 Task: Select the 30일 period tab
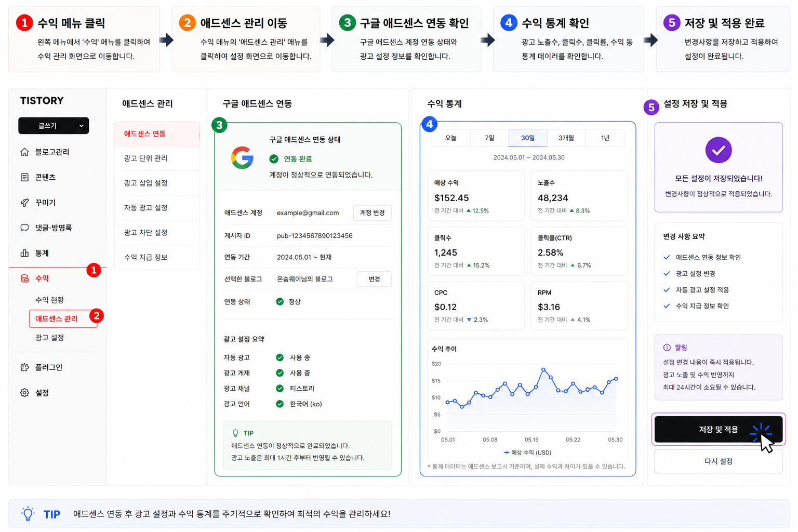[528, 138]
